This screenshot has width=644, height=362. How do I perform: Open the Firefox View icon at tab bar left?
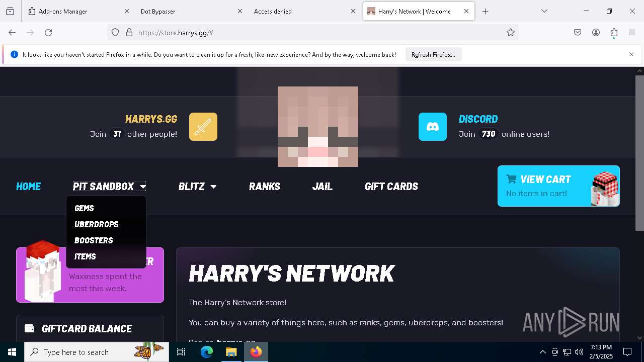point(10,11)
